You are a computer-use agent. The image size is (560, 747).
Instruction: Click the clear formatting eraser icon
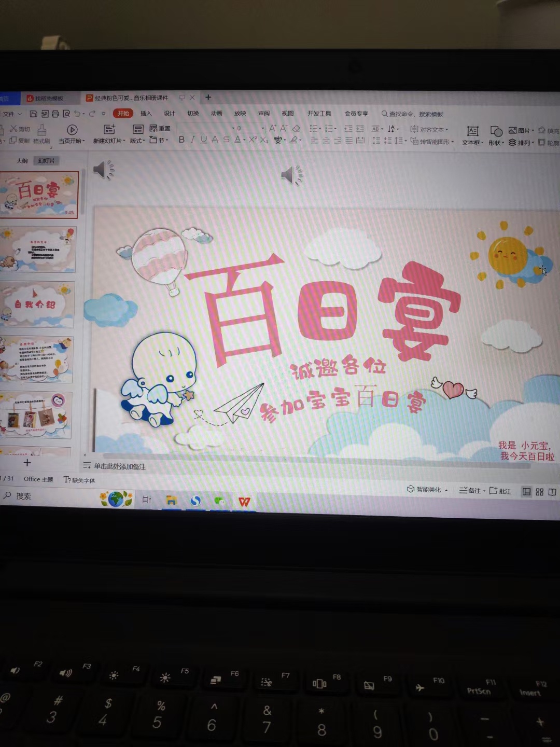(296, 128)
